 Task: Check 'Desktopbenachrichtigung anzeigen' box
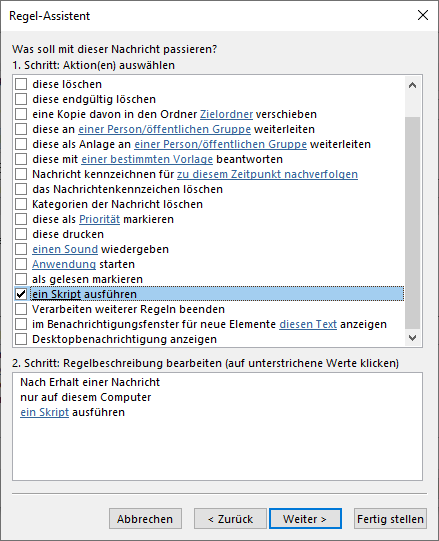[21, 339]
